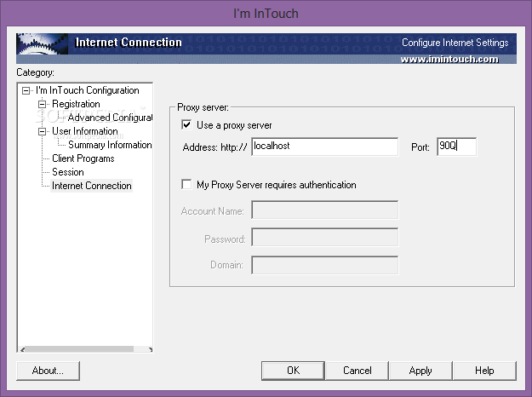Select Registration in category tree
532x397 pixels.
pos(76,104)
